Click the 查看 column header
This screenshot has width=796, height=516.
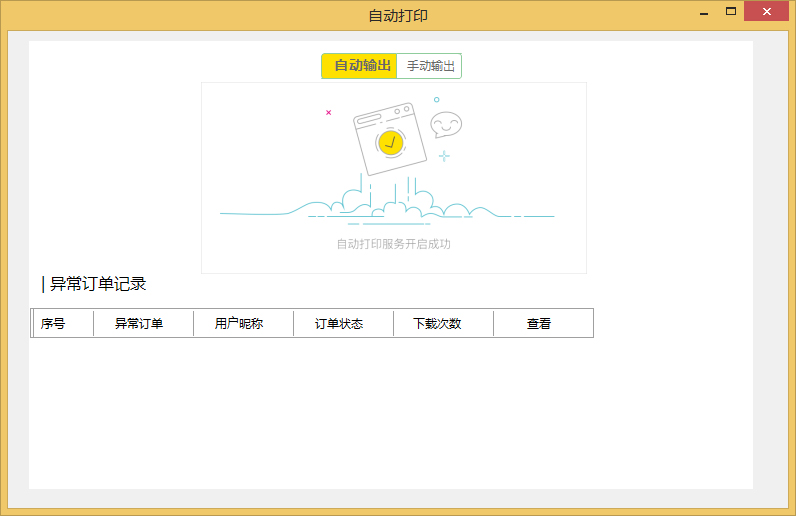point(539,324)
